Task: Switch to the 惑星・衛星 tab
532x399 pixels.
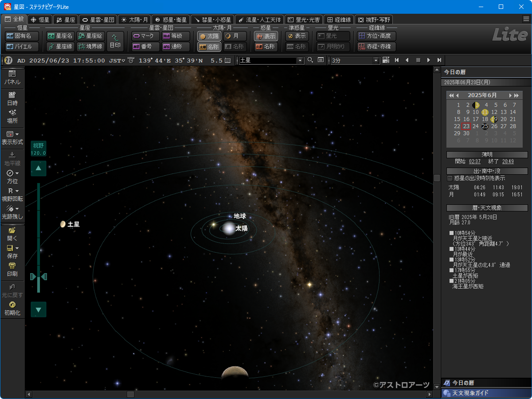Action: click(x=171, y=20)
